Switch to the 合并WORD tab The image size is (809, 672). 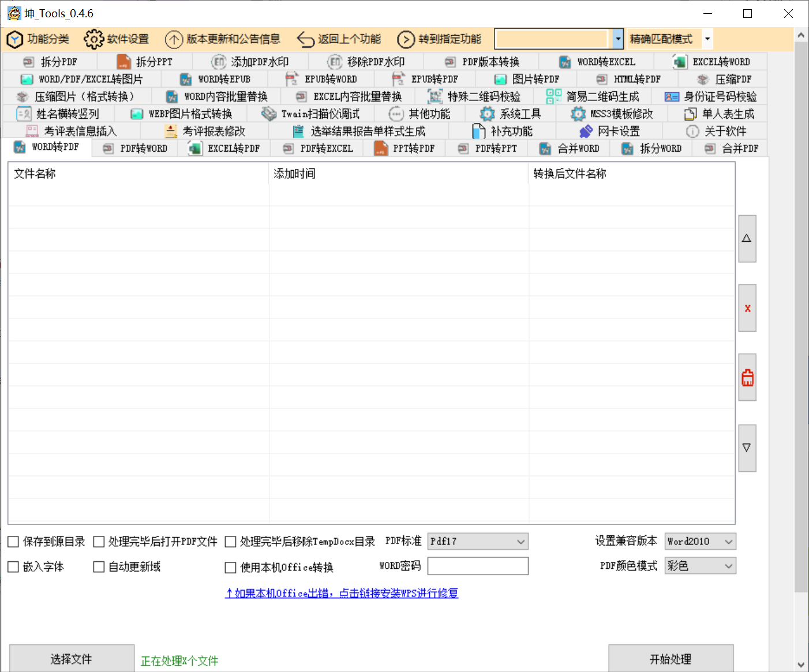570,148
